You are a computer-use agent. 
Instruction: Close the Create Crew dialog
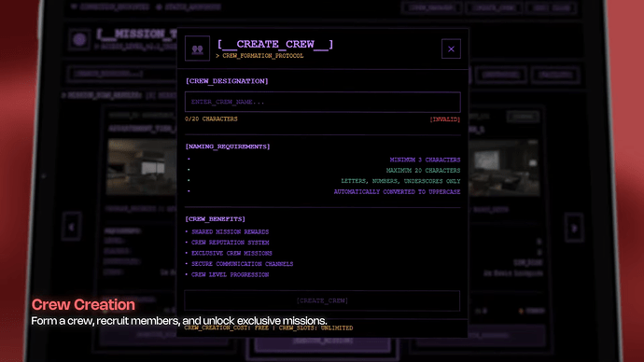point(451,49)
